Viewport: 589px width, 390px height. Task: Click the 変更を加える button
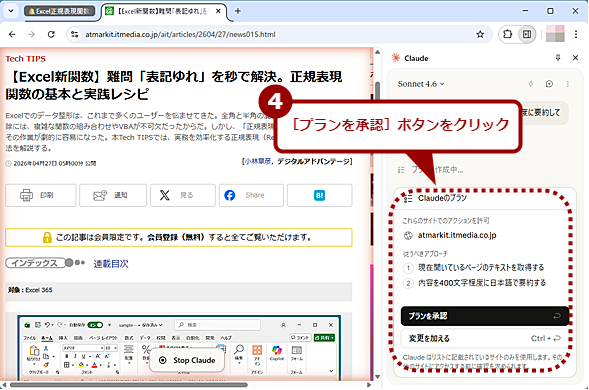(x=485, y=339)
